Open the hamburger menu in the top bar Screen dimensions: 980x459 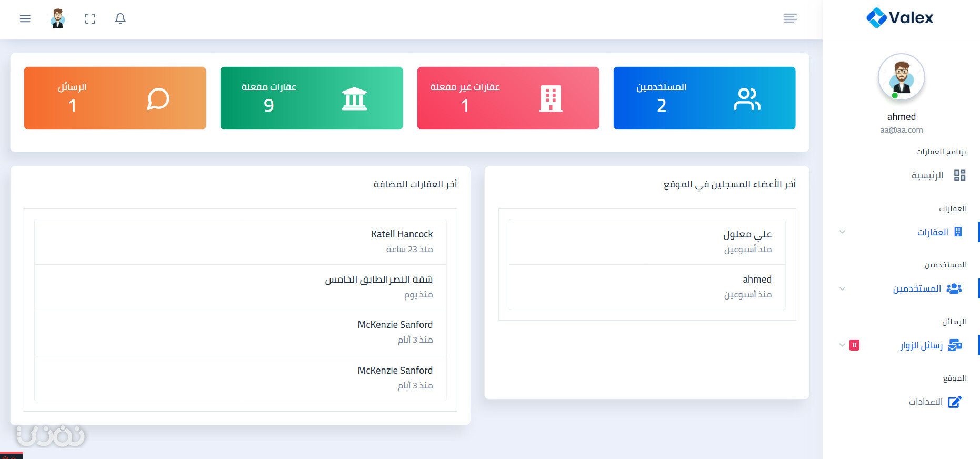click(25, 19)
